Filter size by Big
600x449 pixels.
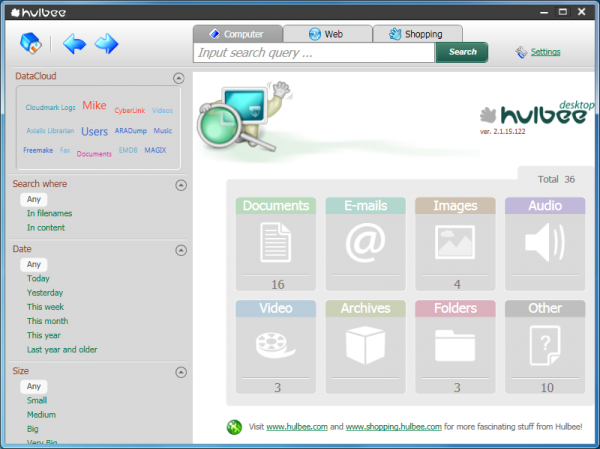click(33, 429)
